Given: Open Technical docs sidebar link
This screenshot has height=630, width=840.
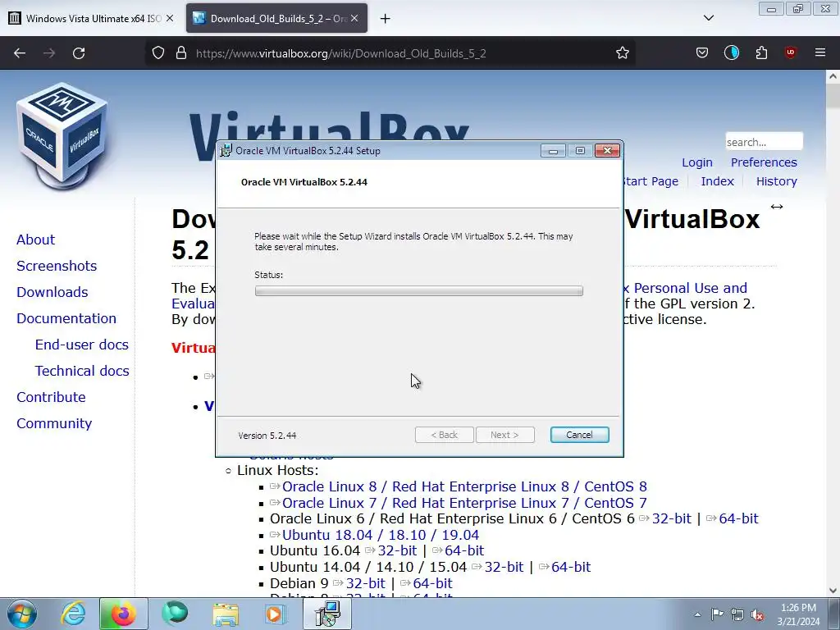Looking at the screenshot, I should (82, 371).
